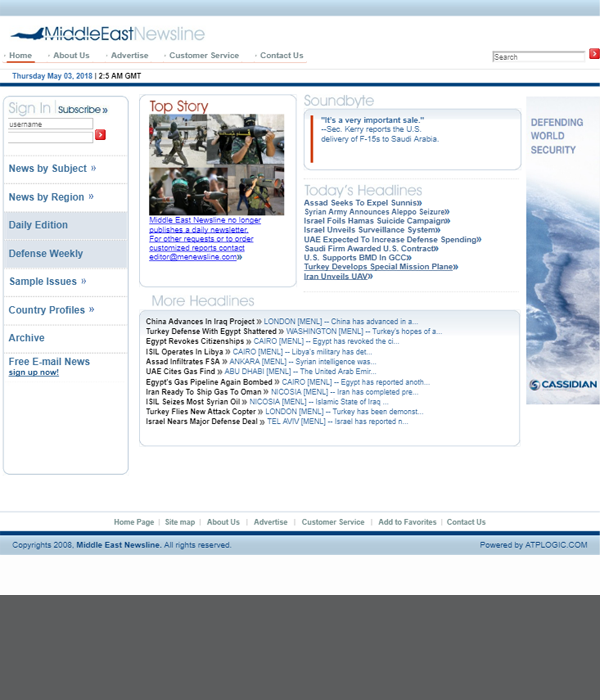600x700 pixels.
Task: Click the Defending World Security ad banner
Action: 563,250
